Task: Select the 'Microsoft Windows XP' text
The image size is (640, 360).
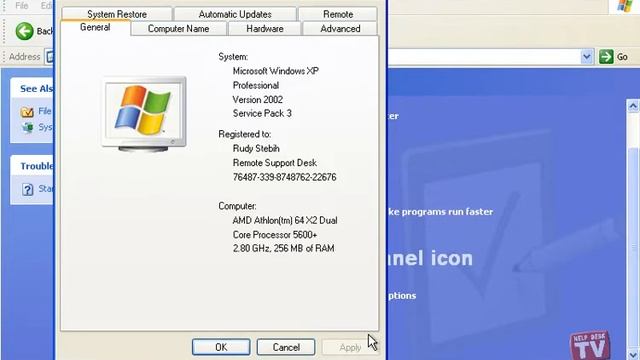Action: point(276,71)
